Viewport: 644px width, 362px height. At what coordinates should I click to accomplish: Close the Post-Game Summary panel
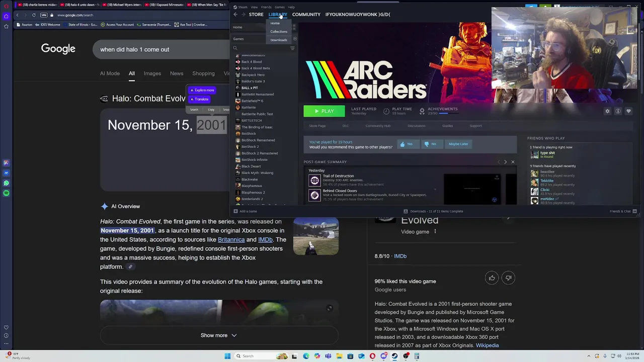tap(513, 162)
